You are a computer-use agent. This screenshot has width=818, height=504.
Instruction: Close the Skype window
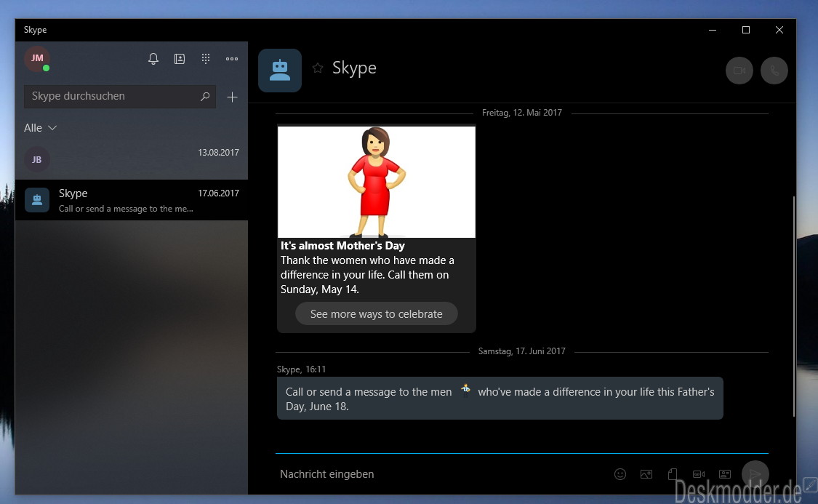779,31
